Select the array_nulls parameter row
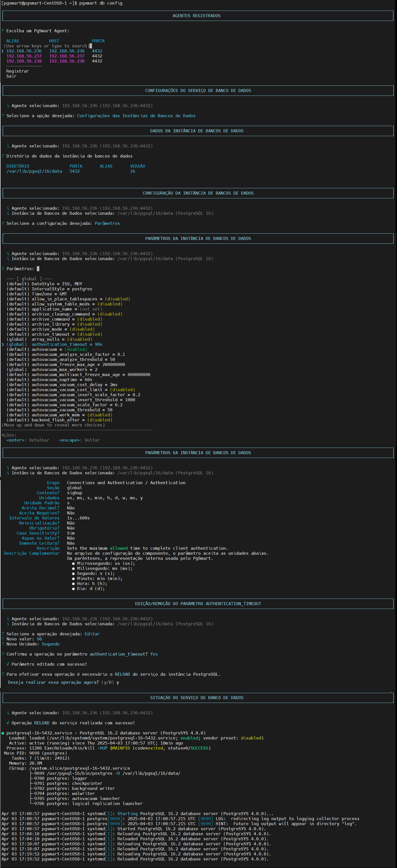The width and height of the screenshot is (397, 868). [x=49, y=339]
